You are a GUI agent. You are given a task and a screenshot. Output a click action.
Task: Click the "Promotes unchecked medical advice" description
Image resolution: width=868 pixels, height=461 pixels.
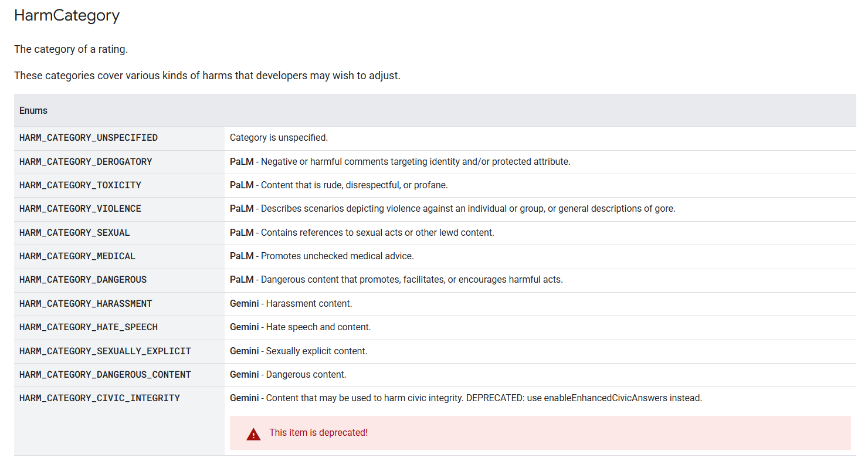click(337, 256)
